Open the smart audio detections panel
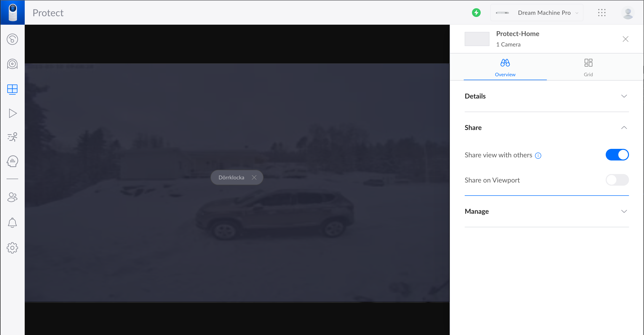Screen dimensions: 644x335 [12, 161]
